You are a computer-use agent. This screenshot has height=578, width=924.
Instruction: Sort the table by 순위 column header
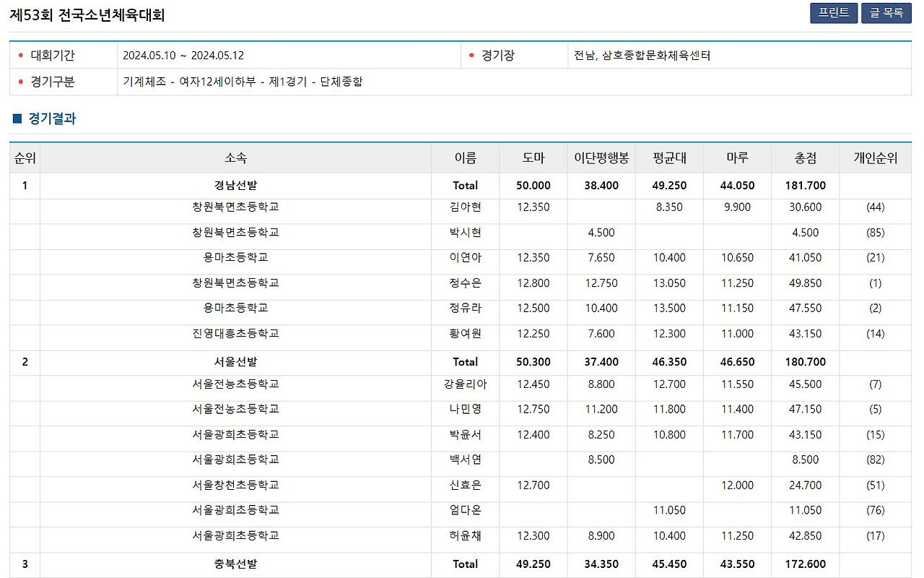click(25, 157)
